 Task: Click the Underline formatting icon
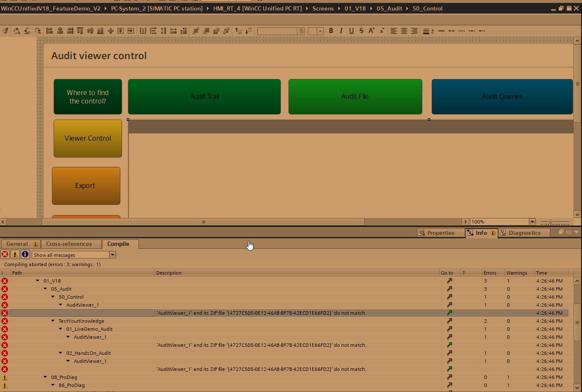point(351,31)
